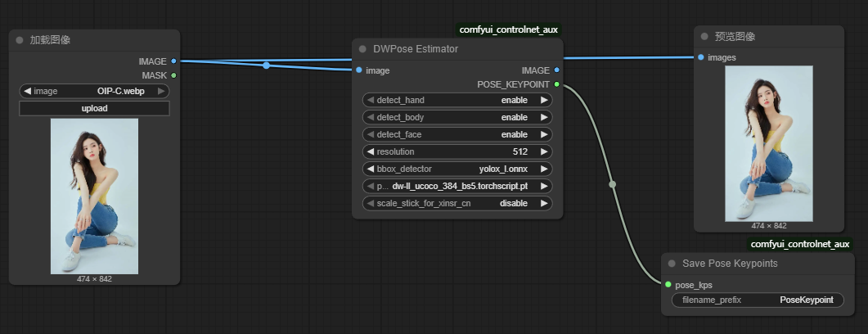Click the filename_prefix PoseKeypoint field
868x334 pixels.
pyautogui.click(x=757, y=300)
